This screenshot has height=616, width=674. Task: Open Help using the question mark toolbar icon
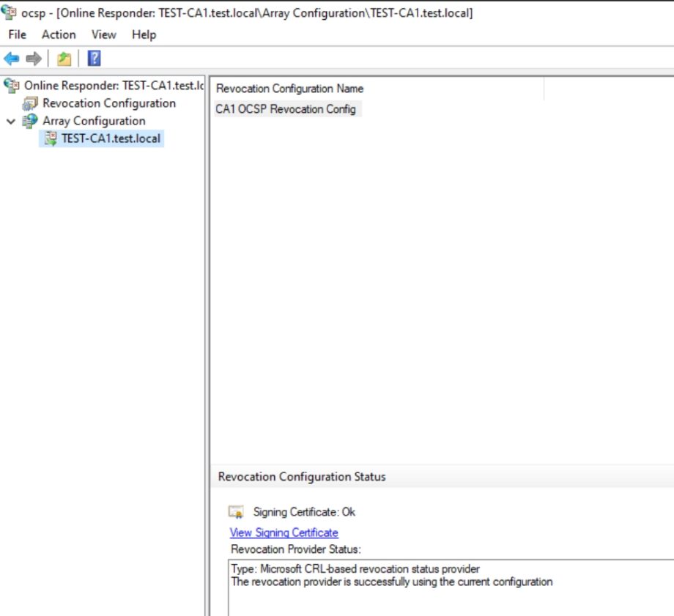[94, 57]
